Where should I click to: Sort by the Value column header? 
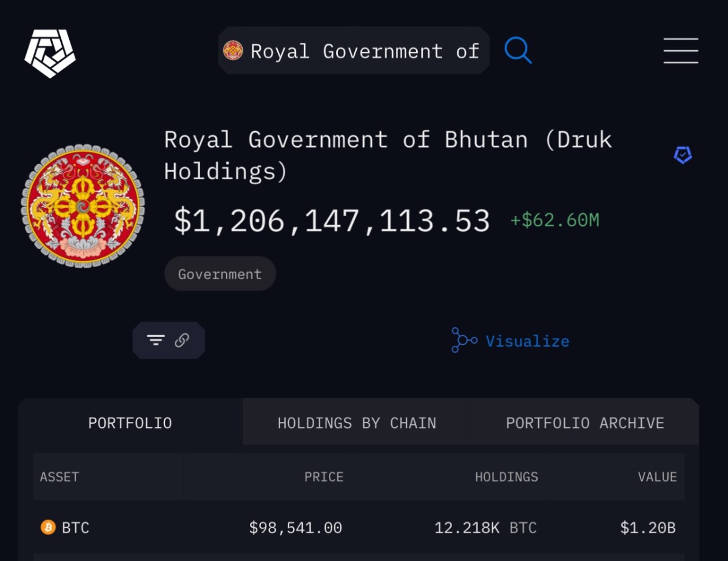point(657,477)
